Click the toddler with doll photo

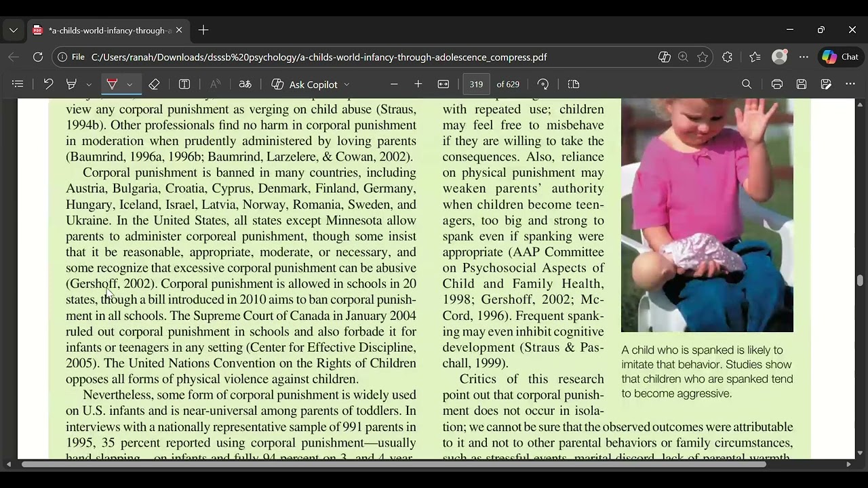[707, 216]
